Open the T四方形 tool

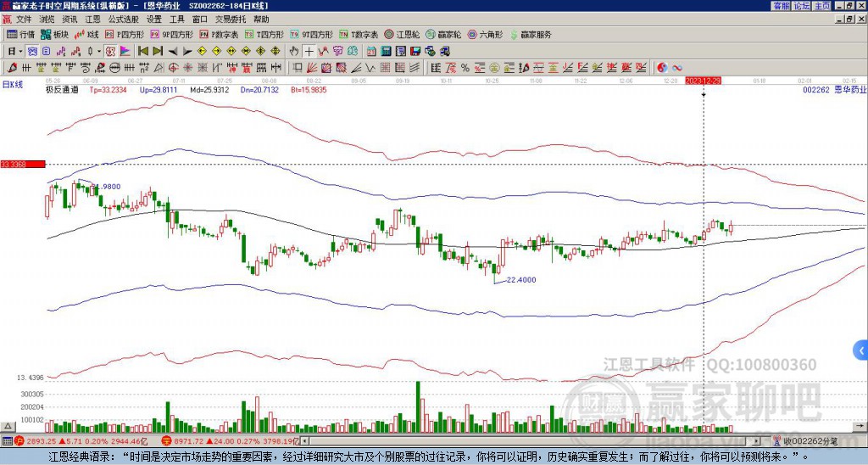click(x=264, y=34)
